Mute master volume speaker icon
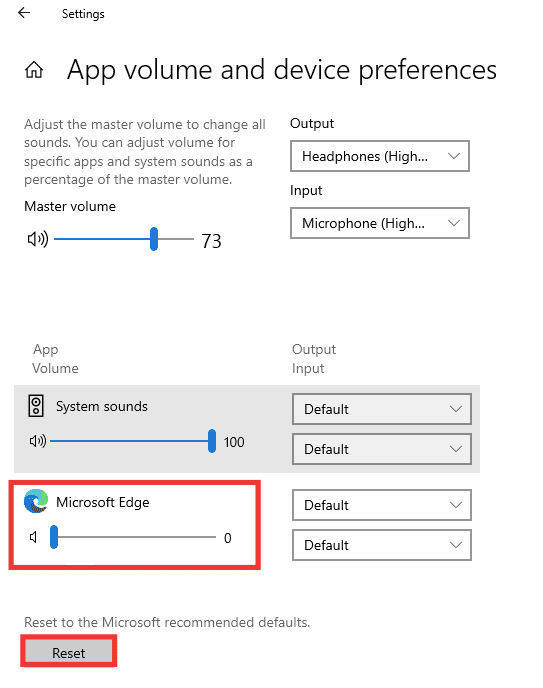 [x=38, y=239]
